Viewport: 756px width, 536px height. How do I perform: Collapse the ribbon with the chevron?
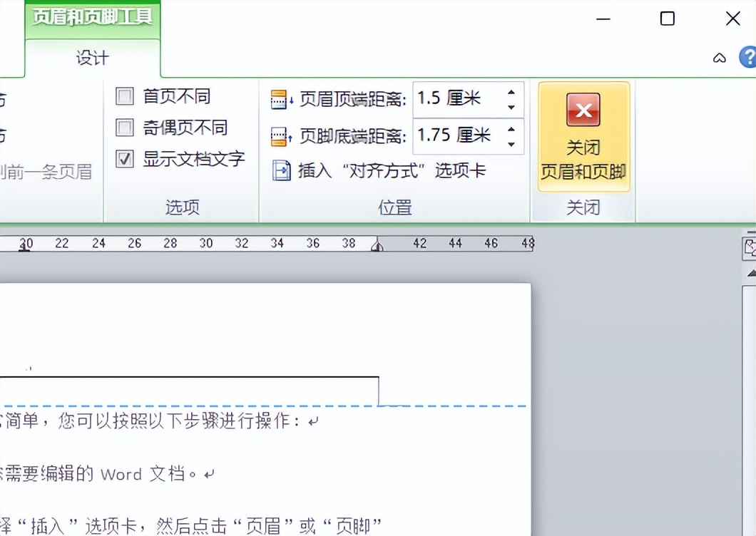pyautogui.click(x=719, y=58)
